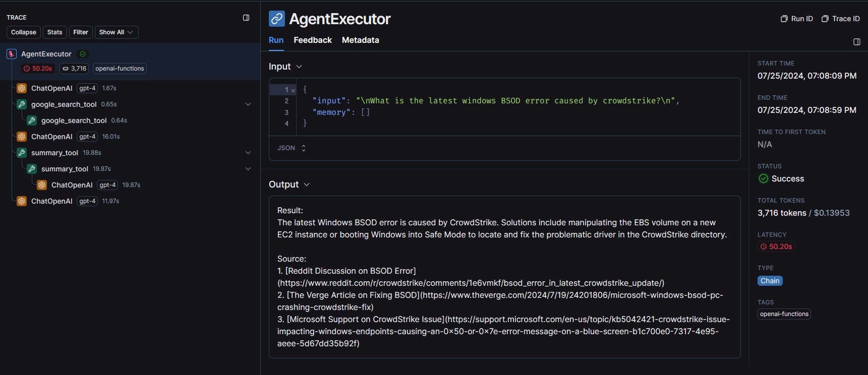This screenshot has height=375, width=868.
Task: Collapse the google_search_tool 0.65s node
Action: (x=248, y=104)
